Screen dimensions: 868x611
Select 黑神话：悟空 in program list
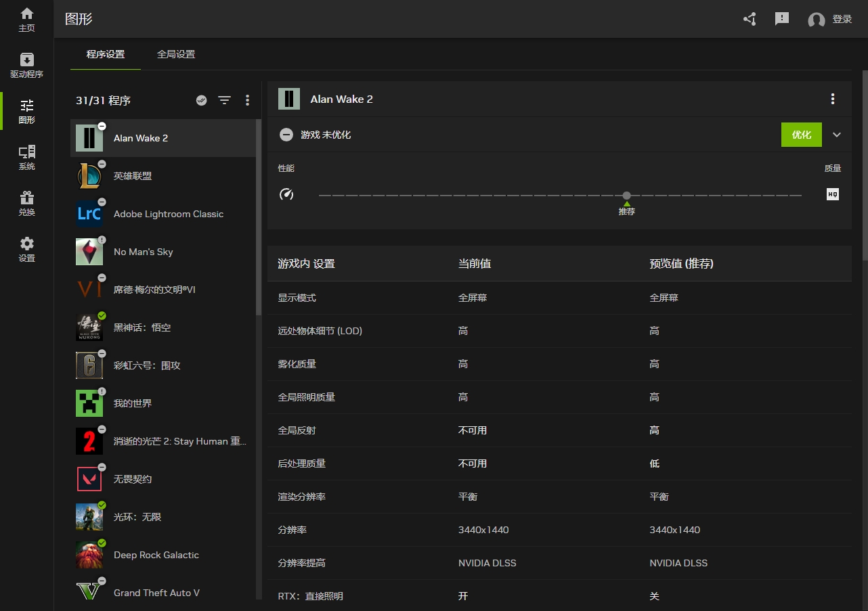pyautogui.click(x=142, y=327)
